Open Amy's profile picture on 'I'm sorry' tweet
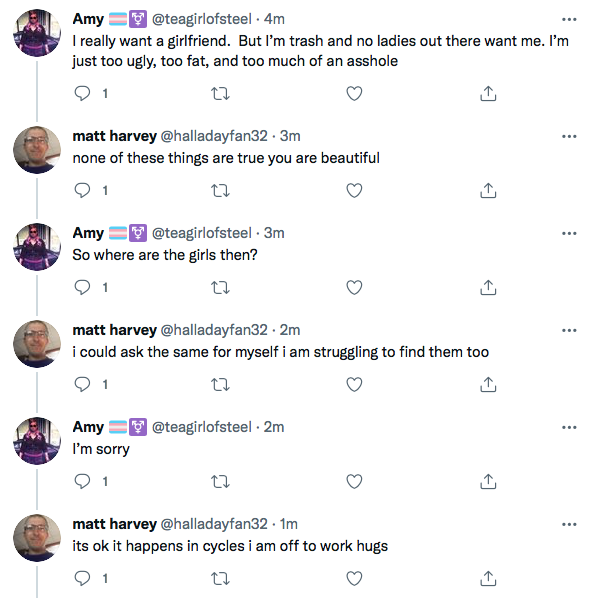The width and height of the screenshot is (590, 598). pyautogui.click(x=37, y=440)
